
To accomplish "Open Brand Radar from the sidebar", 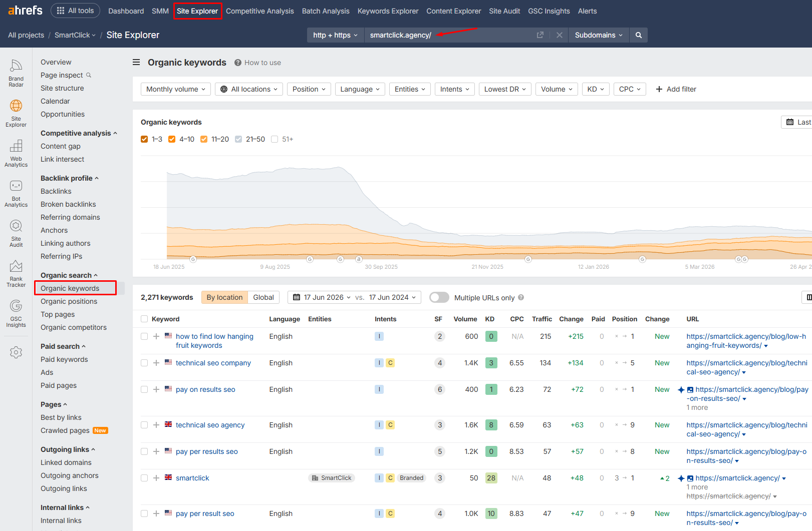I will (16, 73).
